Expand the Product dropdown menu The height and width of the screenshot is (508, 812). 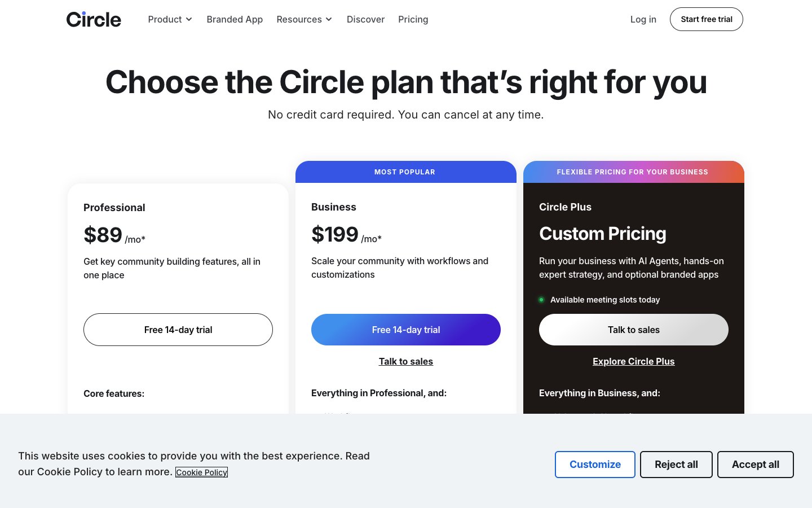(170, 19)
